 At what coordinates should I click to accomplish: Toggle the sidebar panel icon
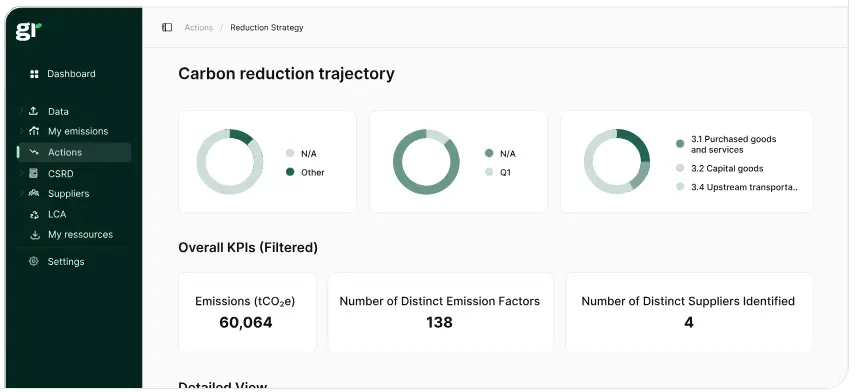(167, 27)
